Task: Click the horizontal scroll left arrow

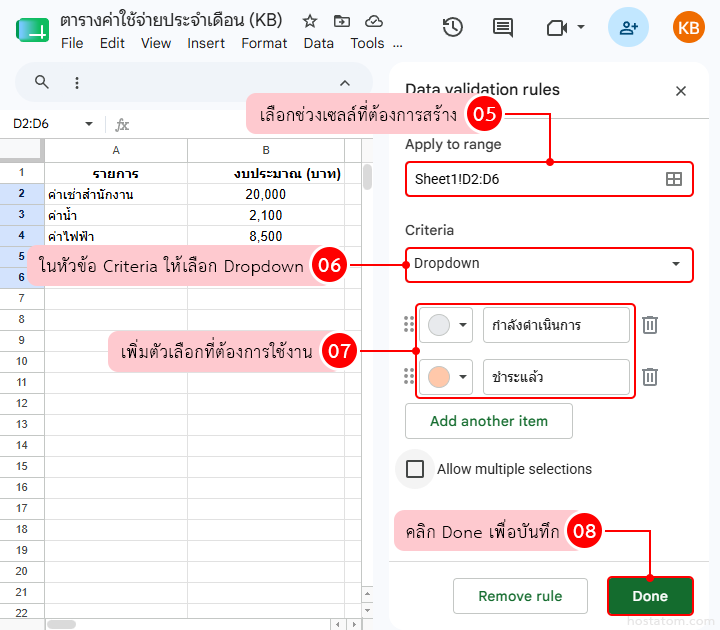Action: [x=338, y=624]
